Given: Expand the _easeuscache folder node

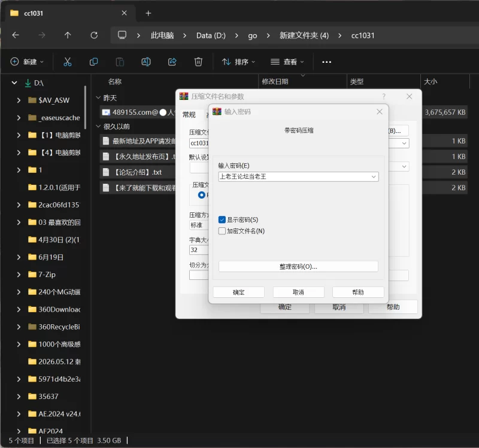Looking at the screenshot, I should click(19, 117).
